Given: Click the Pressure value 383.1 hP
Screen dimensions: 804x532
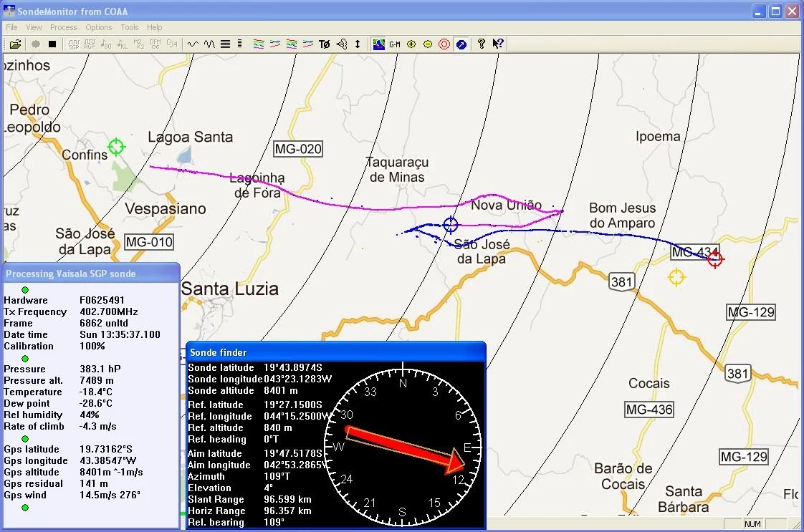Looking at the screenshot, I should click(100, 369).
